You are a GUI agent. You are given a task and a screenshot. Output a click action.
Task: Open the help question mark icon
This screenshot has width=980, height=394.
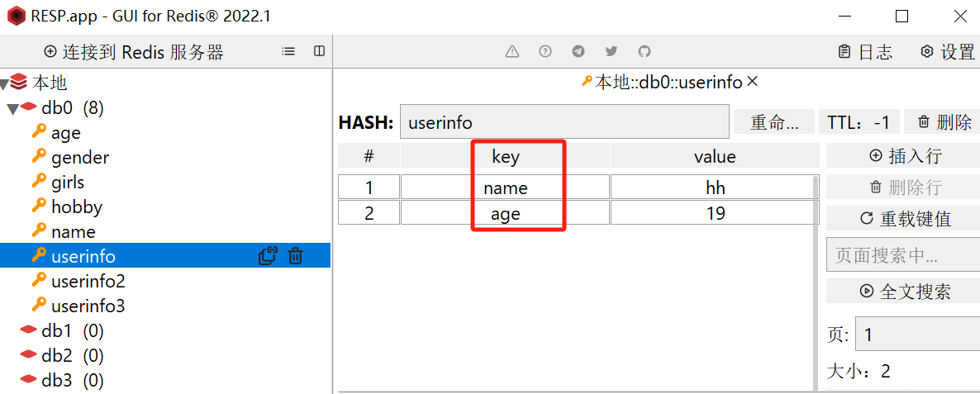click(x=545, y=52)
